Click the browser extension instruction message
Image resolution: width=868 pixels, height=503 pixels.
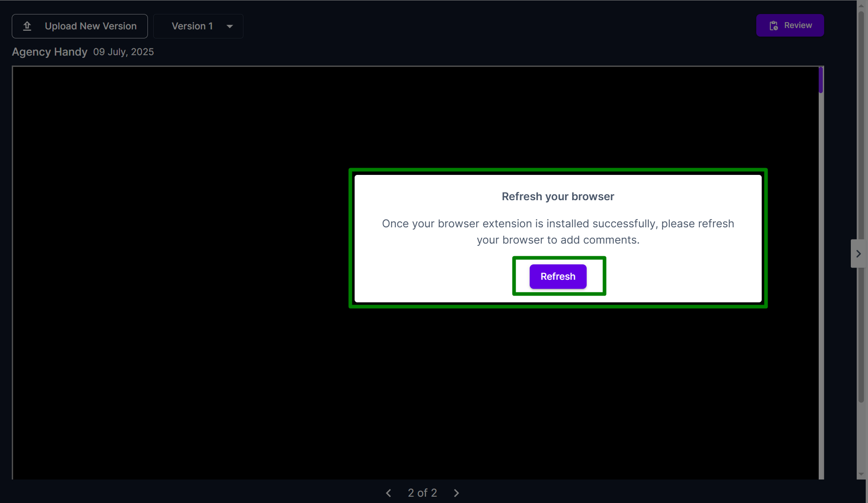point(558,232)
